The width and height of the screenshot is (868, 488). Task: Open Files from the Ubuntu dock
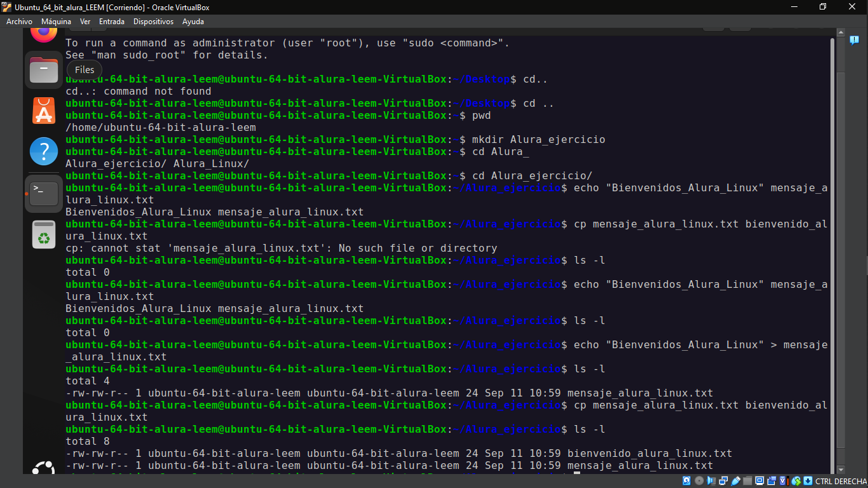44,70
